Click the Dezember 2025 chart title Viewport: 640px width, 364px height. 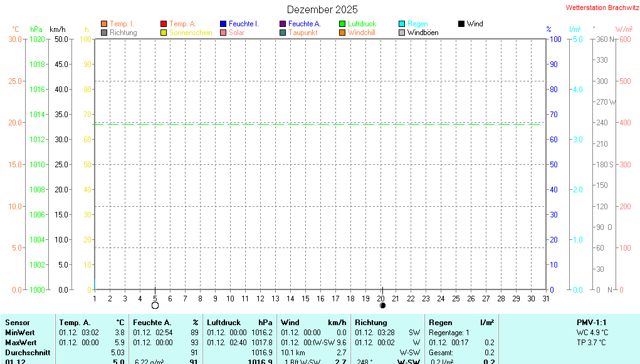click(x=322, y=9)
